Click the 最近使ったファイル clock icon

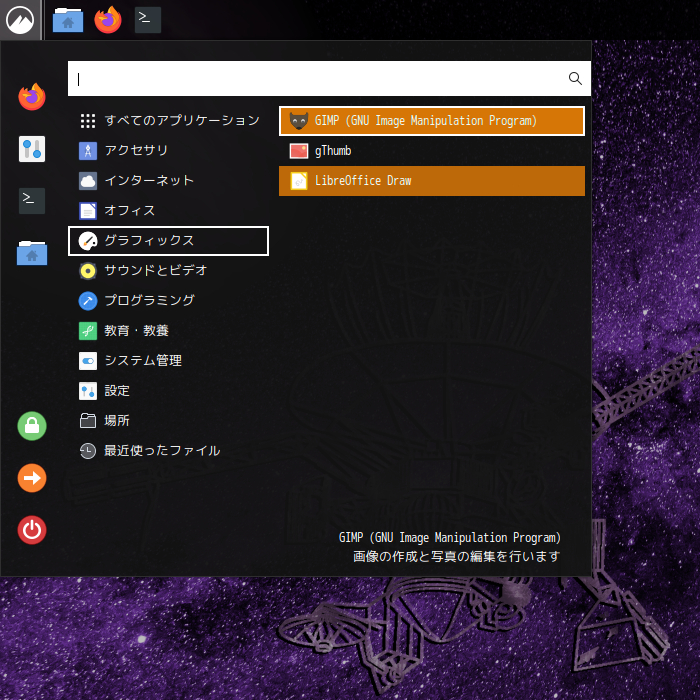point(88,451)
